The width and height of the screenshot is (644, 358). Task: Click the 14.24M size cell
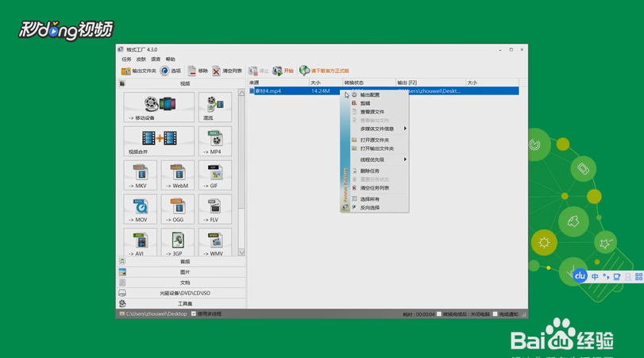[320, 90]
